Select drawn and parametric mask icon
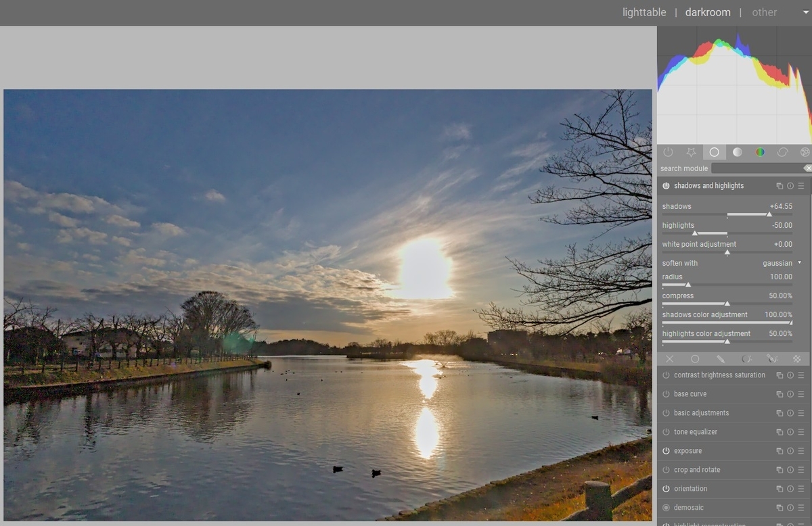This screenshot has height=526, width=812. tap(771, 359)
